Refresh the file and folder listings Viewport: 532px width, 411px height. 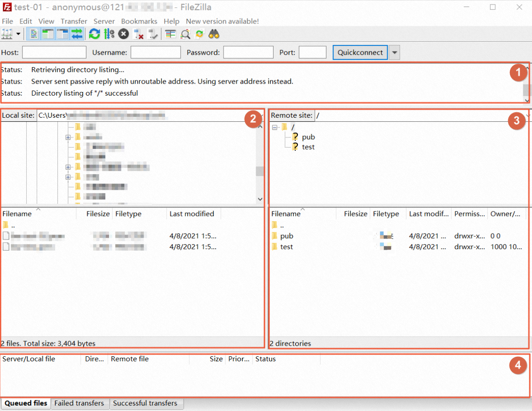[x=94, y=34]
